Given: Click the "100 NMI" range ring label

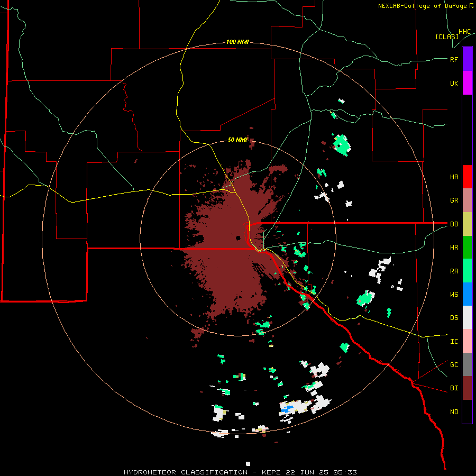Looking at the screenshot, I should point(237,42).
